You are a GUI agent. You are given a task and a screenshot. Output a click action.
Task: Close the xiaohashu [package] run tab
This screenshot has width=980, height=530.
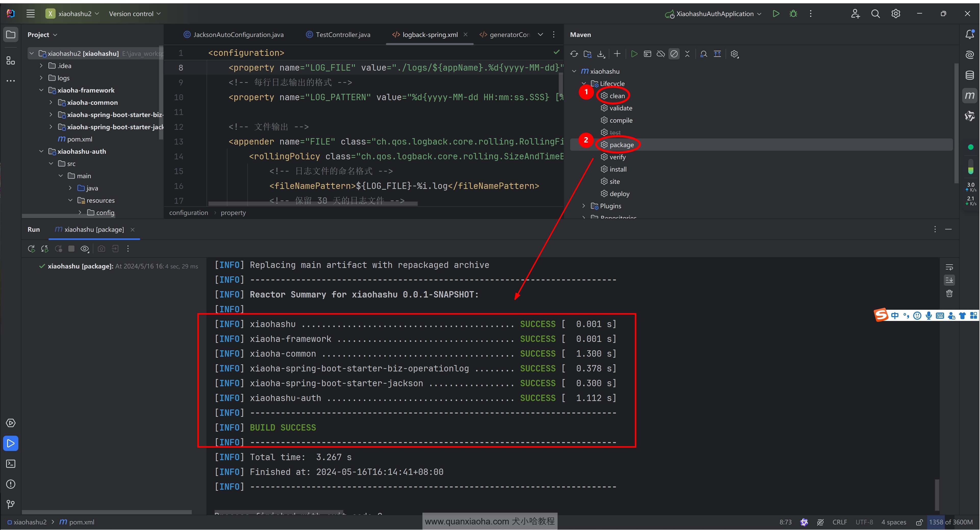(x=132, y=230)
